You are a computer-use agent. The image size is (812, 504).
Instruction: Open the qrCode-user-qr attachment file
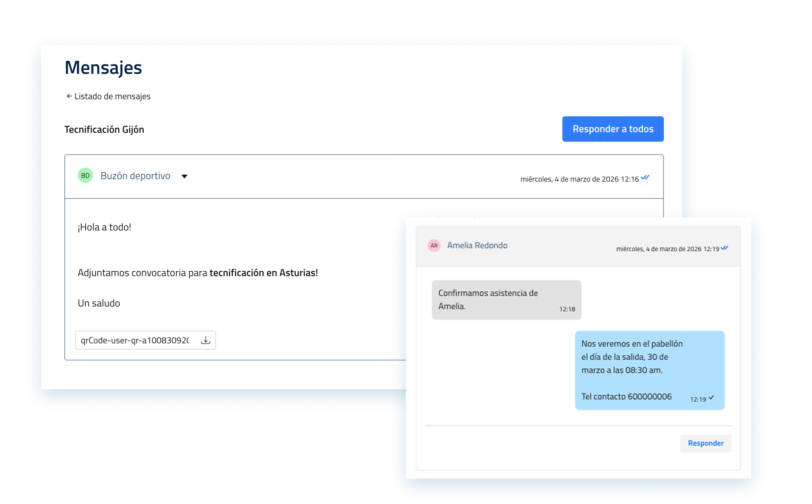pyautogui.click(x=135, y=340)
